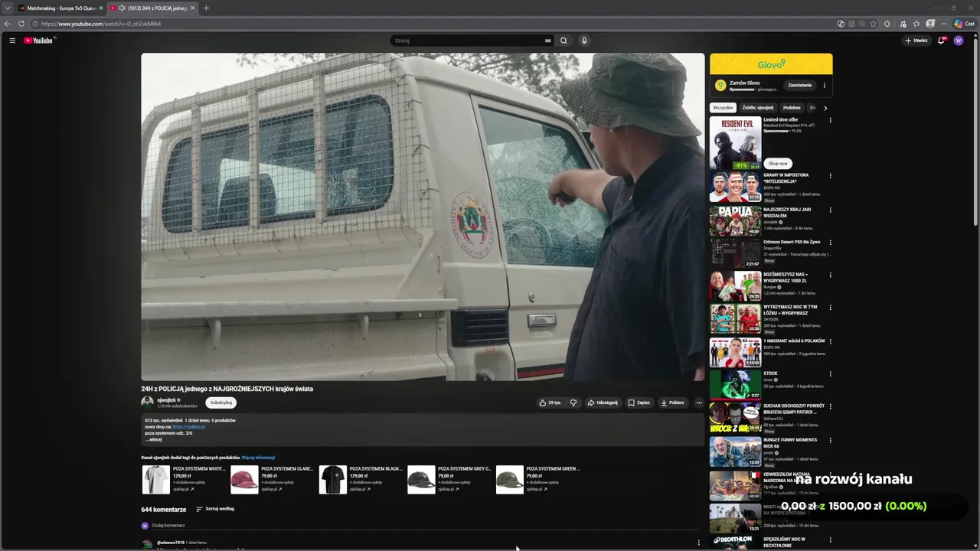Click the Glovo banner advertisement
980x551 pixels.
771,64
